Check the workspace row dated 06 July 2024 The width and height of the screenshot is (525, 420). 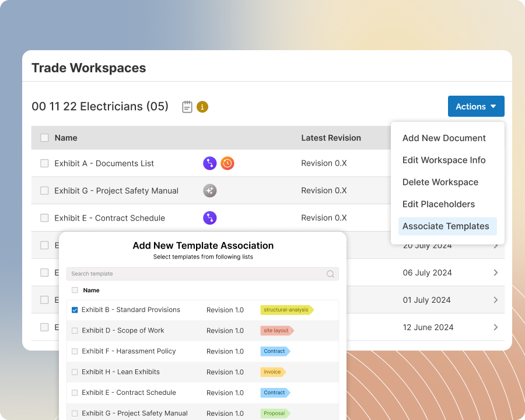click(44, 272)
